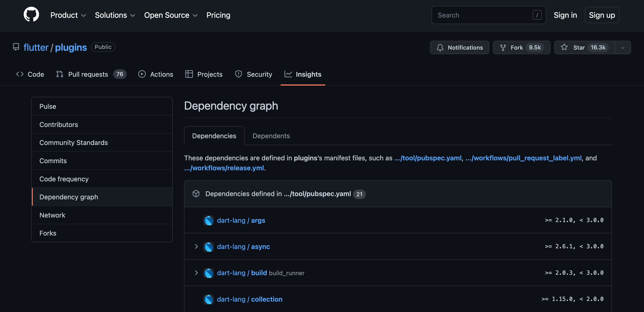Open the Pull requests tab
644x312 pixels.
pyautogui.click(x=88, y=74)
